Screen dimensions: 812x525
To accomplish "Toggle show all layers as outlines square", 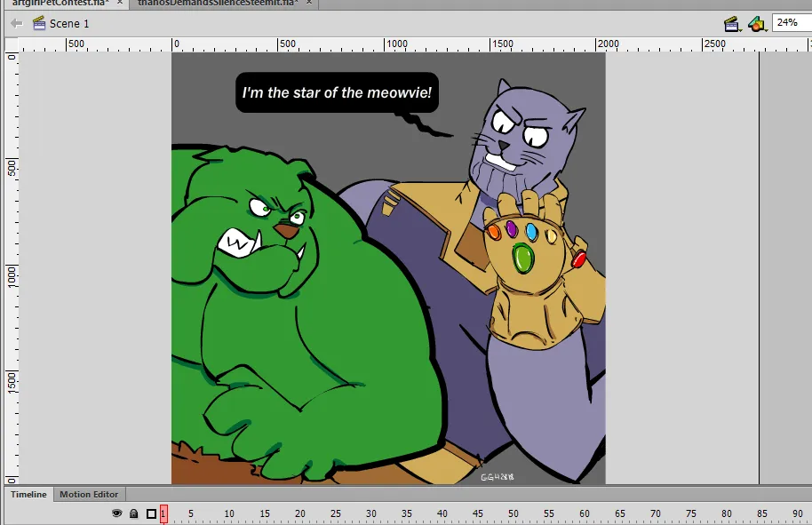I will click(x=151, y=513).
